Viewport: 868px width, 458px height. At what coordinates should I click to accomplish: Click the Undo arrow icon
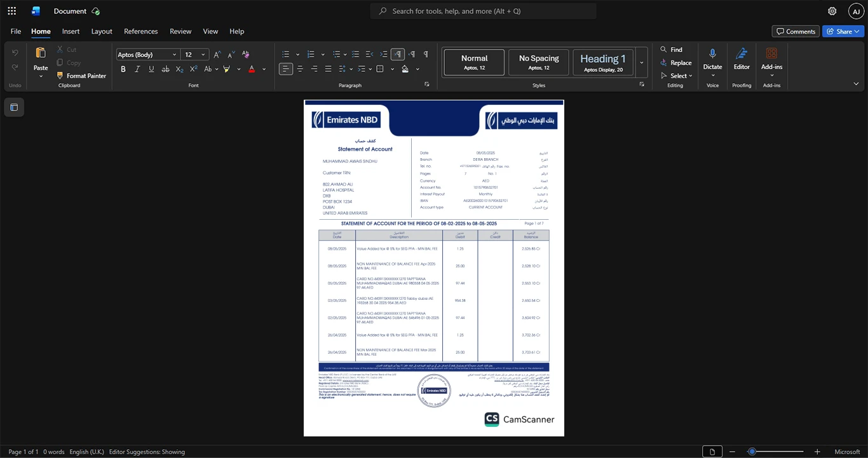coord(15,53)
